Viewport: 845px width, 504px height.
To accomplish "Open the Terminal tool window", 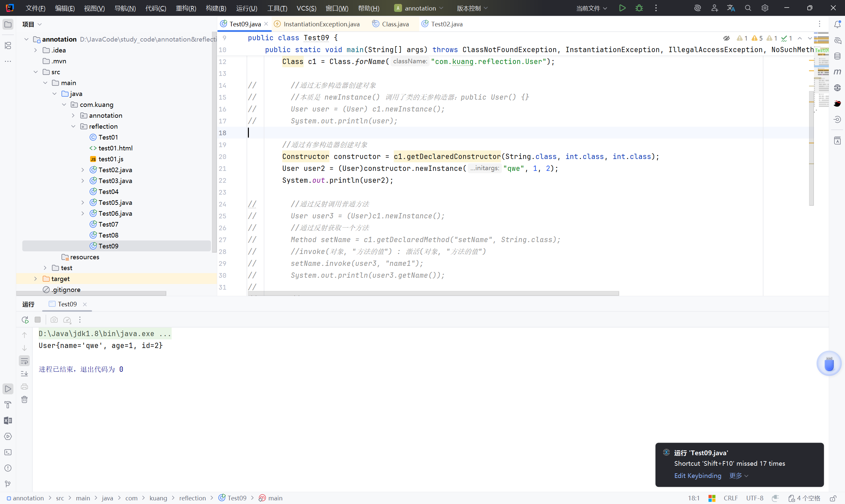I will [8, 452].
